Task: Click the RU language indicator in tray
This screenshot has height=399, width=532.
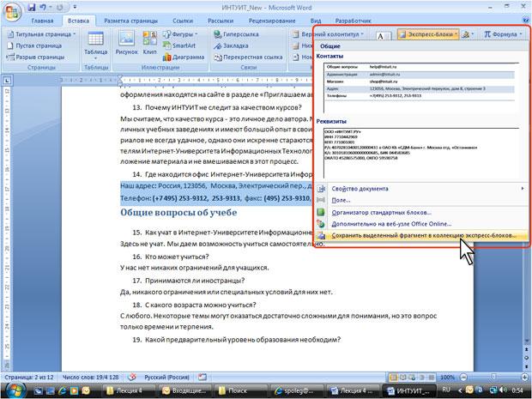Action: click(446, 390)
